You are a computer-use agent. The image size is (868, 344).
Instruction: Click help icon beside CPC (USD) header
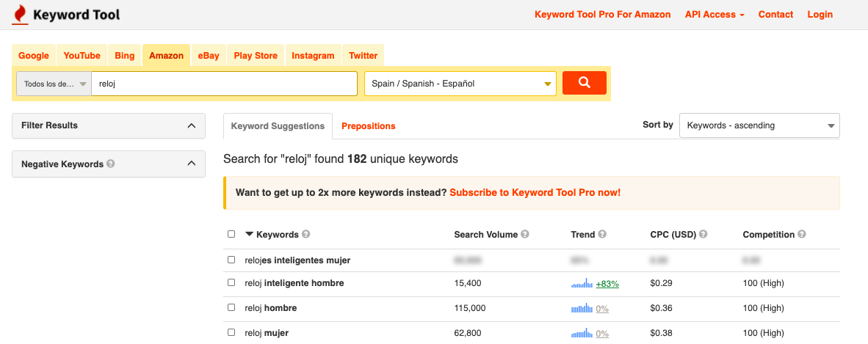(704, 235)
